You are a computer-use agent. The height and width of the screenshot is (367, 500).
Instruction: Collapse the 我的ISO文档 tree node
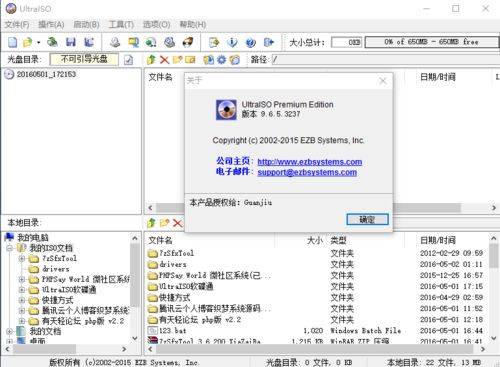tap(9, 248)
